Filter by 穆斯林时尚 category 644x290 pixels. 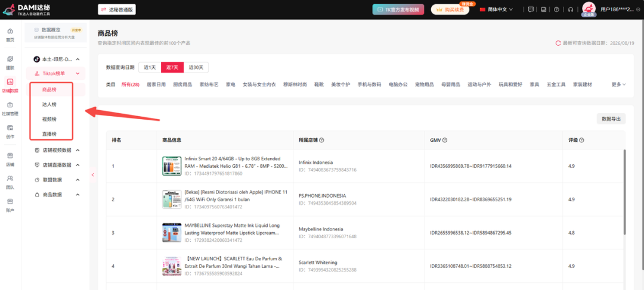(295, 85)
